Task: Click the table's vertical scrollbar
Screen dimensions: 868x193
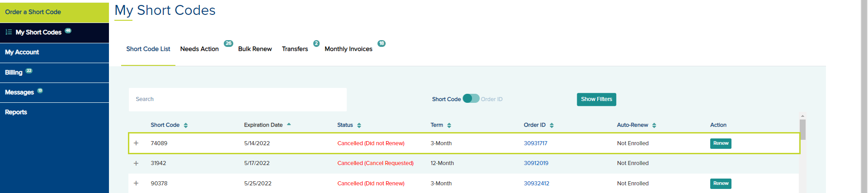Action: click(802, 130)
